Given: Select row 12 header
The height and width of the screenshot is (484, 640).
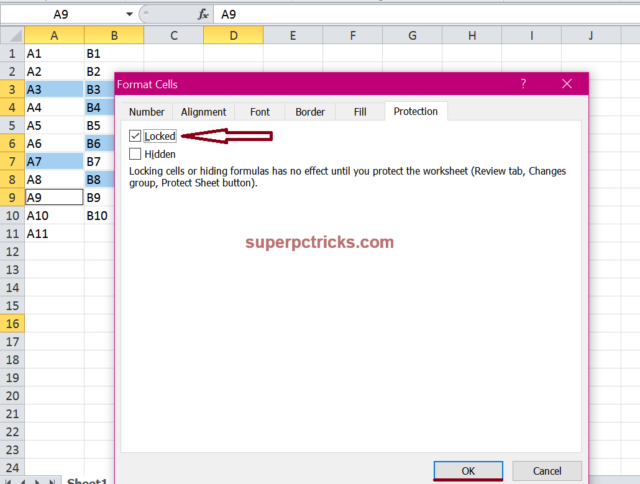Looking at the screenshot, I should coord(12,252).
